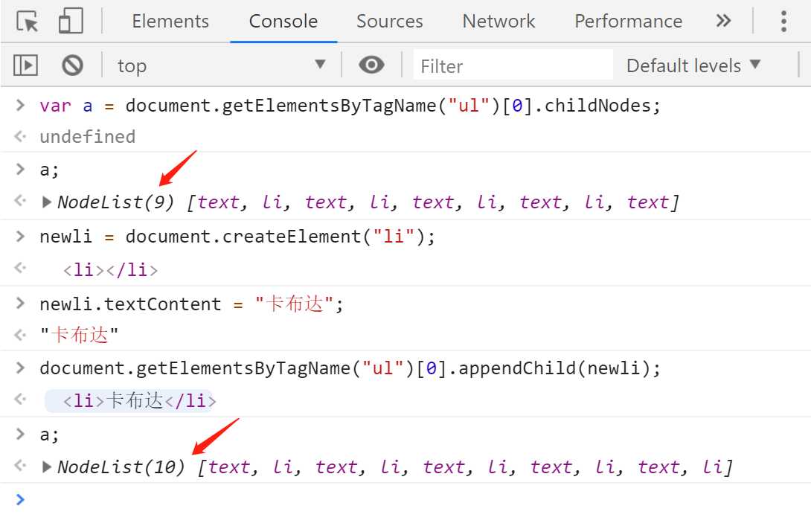Expand the NodeList(10) result

[x=47, y=467]
